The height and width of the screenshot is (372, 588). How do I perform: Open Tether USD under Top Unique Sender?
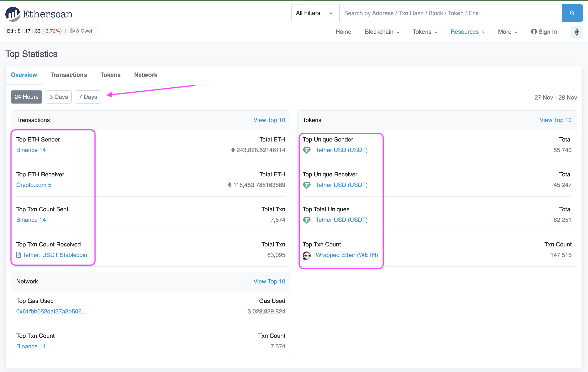pyautogui.click(x=341, y=150)
